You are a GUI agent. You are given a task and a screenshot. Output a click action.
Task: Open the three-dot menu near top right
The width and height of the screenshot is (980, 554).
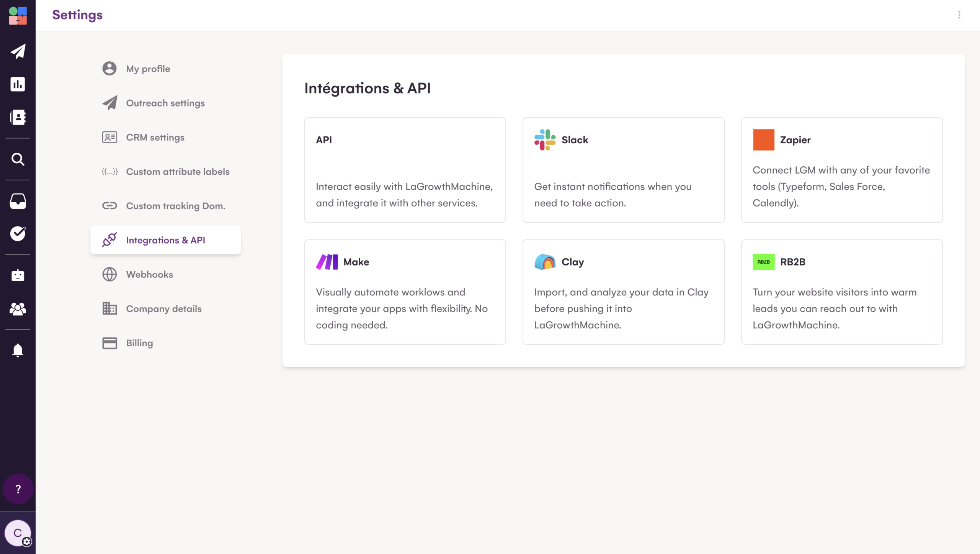[959, 15]
